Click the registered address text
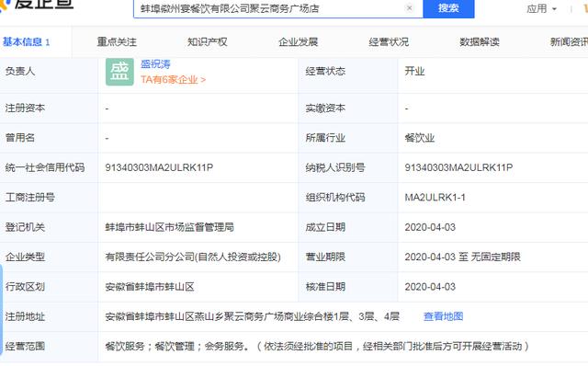588x366 pixels. click(x=252, y=316)
